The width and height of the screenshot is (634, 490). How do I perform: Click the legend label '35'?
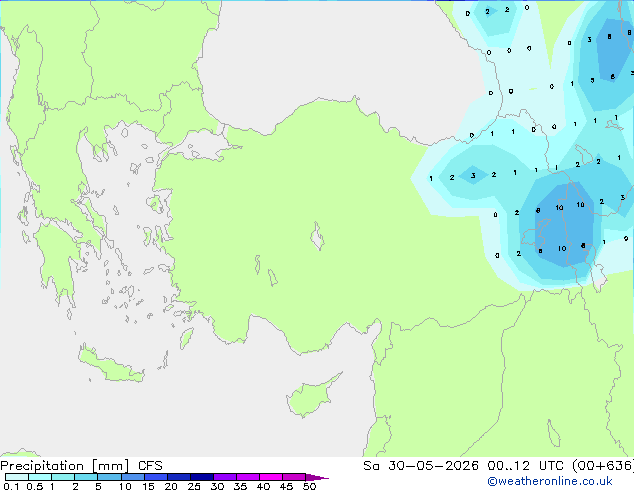pos(240,486)
